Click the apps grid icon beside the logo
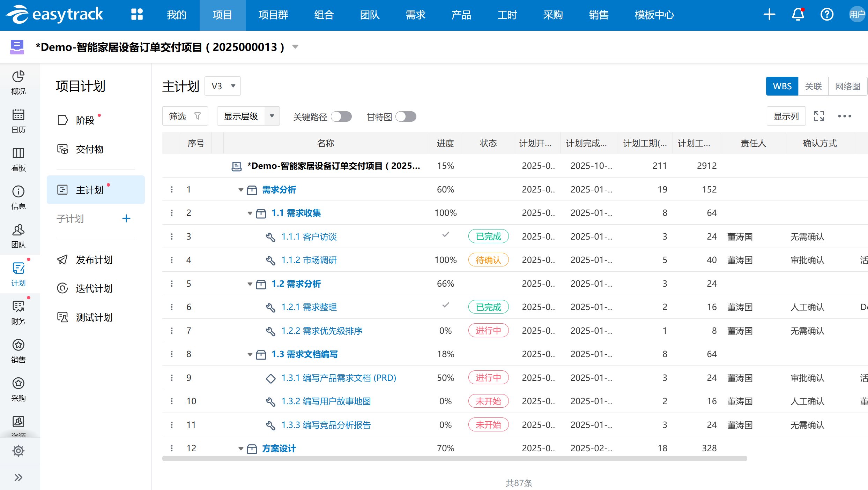 click(136, 14)
